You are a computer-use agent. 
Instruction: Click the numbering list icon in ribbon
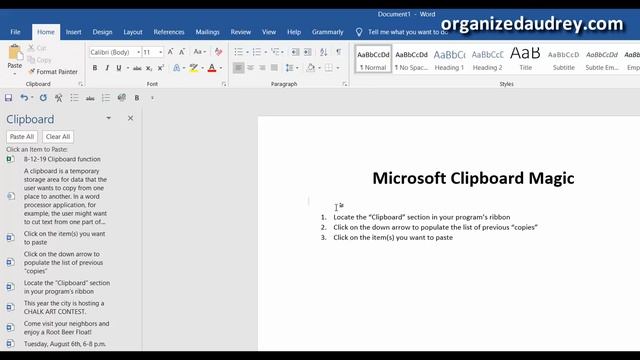click(x=257, y=52)
